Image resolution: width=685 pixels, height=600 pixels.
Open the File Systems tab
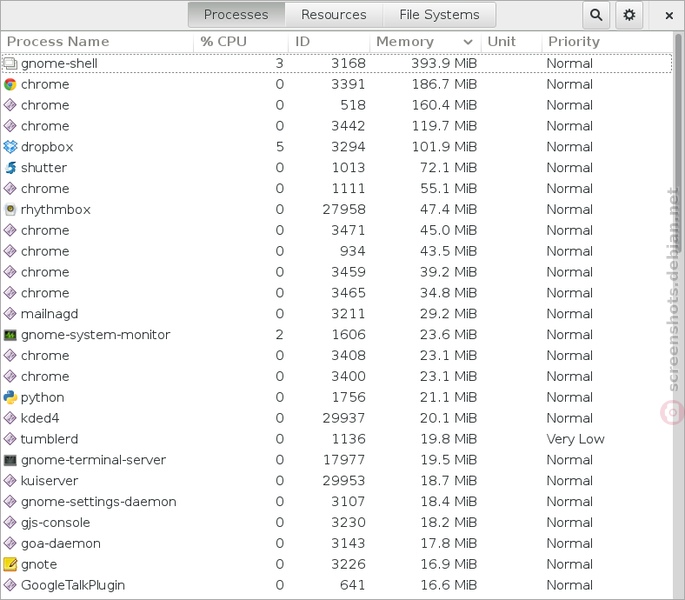[x=439, y=15]
